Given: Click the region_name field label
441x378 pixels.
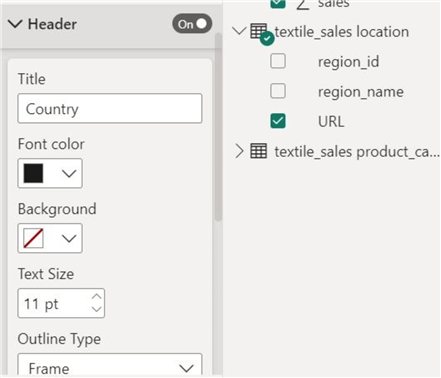Looking at the screenshot, I should [361, 92].
